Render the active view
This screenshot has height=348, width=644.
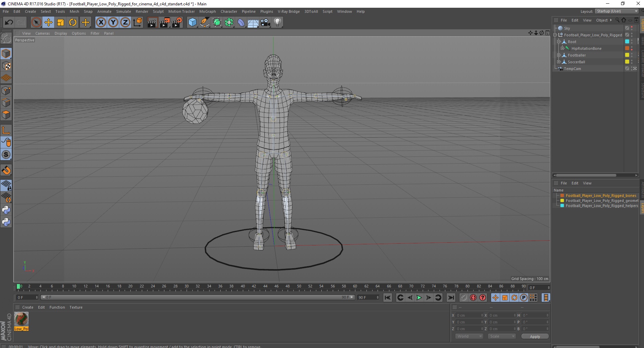pyautogui.click(x=152, y=23)
